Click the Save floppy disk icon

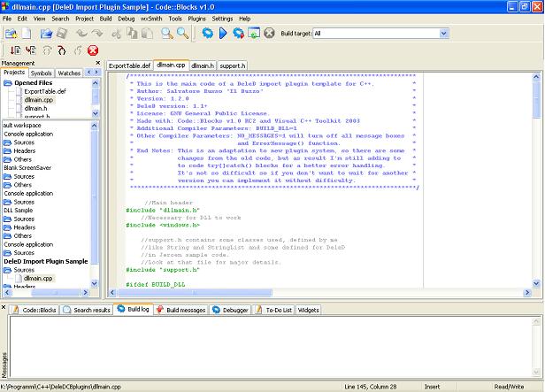[x=62, y=34]
